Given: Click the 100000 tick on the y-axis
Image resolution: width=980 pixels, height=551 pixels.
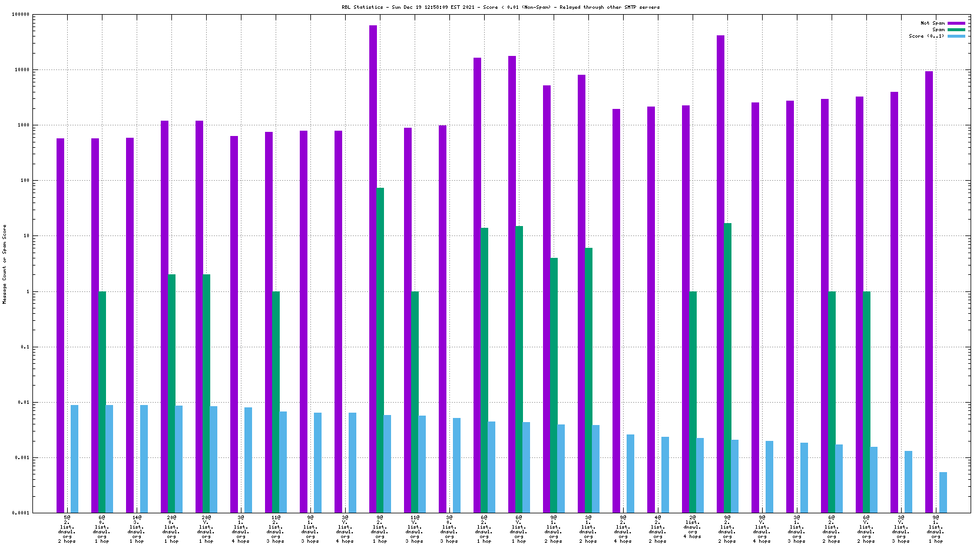Looking at the screenshot, I should click(x=21, y=14).
